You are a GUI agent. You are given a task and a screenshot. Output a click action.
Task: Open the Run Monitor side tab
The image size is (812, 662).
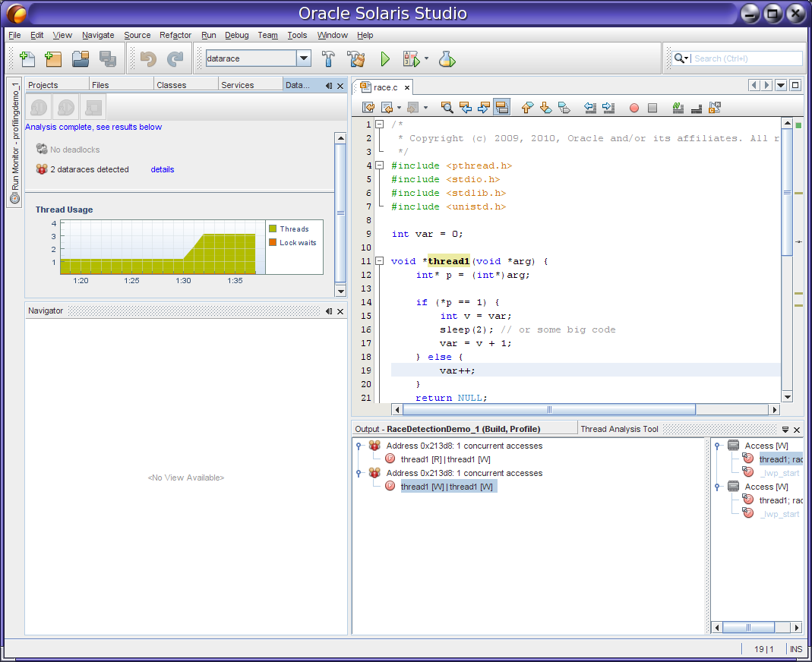pos(14,142)
